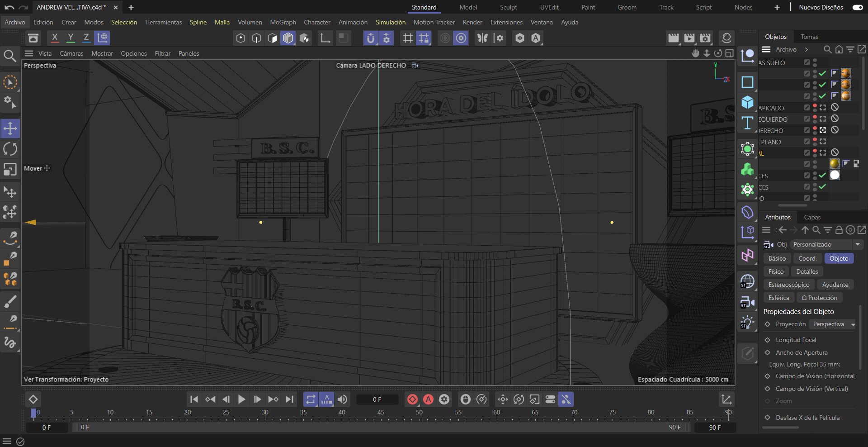Image resolution: width=868 pixels, height=447 pixels.
Task: Toggle visibility dots for APICADO object
Action: (815, 108)
